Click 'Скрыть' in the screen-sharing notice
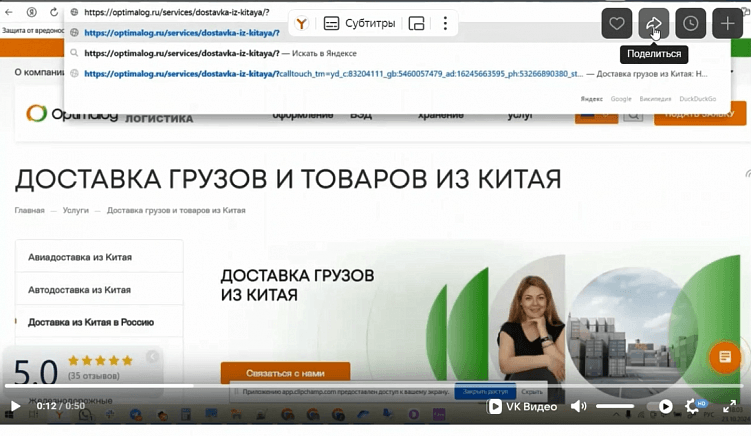The image size is (751, 436). [x=532, y=391]
